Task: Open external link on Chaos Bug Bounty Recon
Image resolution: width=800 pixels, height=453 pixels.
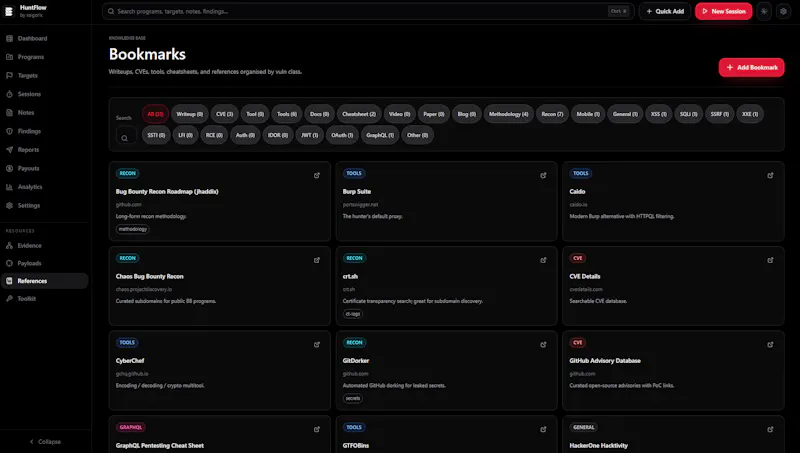Action: 317,260
